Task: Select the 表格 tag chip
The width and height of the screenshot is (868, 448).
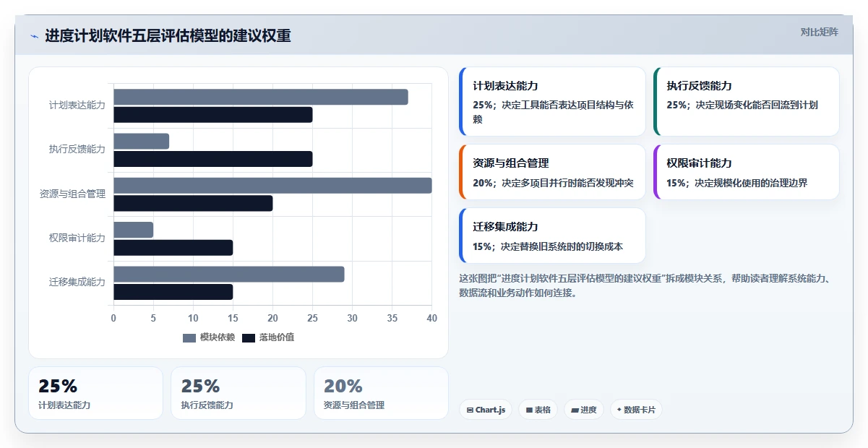Action: 538,410
